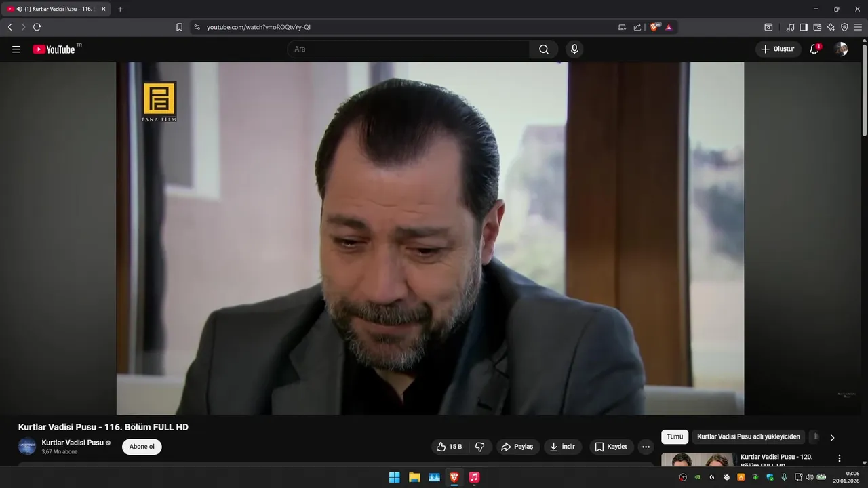Go back with browser back arrow

(10, 27)
